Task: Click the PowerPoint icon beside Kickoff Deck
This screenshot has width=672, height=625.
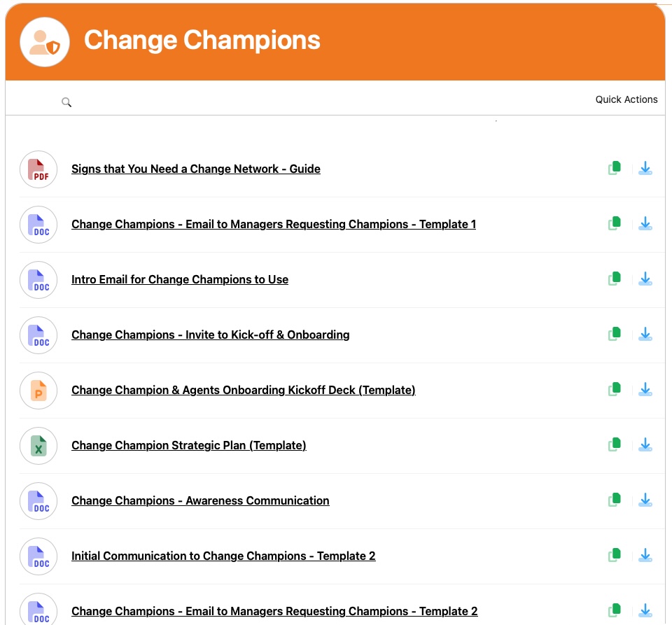Action: pyautogui.click(x=38, y=391)
